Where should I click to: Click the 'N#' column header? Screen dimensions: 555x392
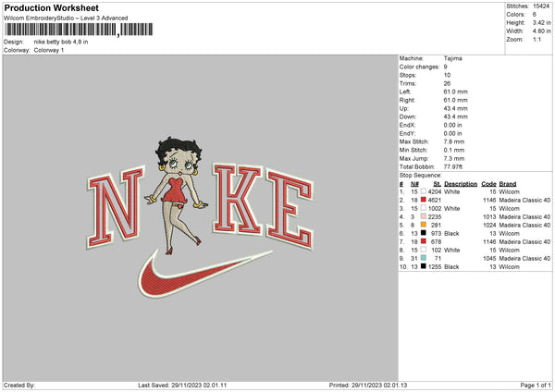tap(414, 184)
